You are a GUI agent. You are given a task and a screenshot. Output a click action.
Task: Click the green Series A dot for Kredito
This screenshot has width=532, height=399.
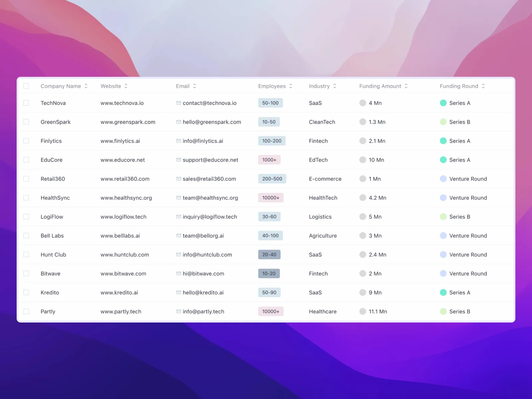point(443,293)
